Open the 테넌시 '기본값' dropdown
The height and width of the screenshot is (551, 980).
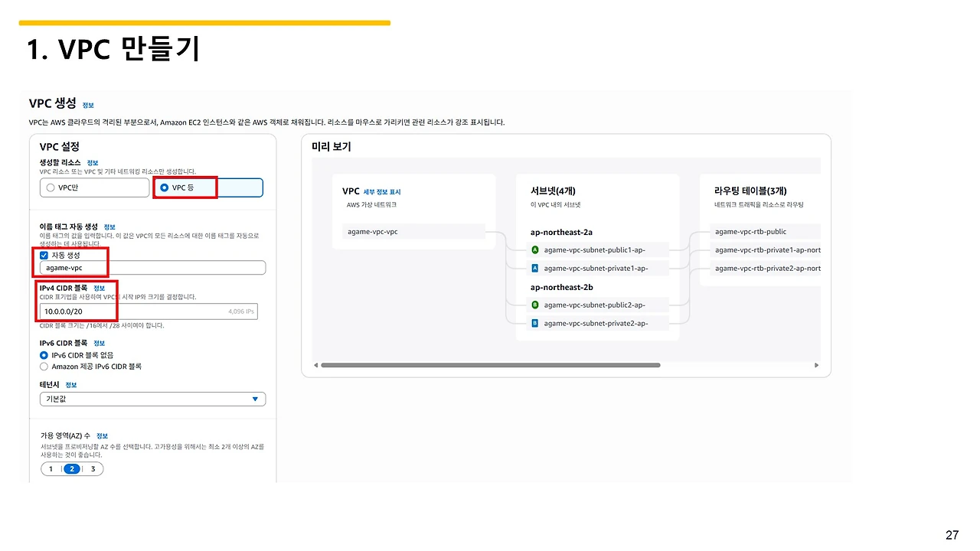[153, 399]
